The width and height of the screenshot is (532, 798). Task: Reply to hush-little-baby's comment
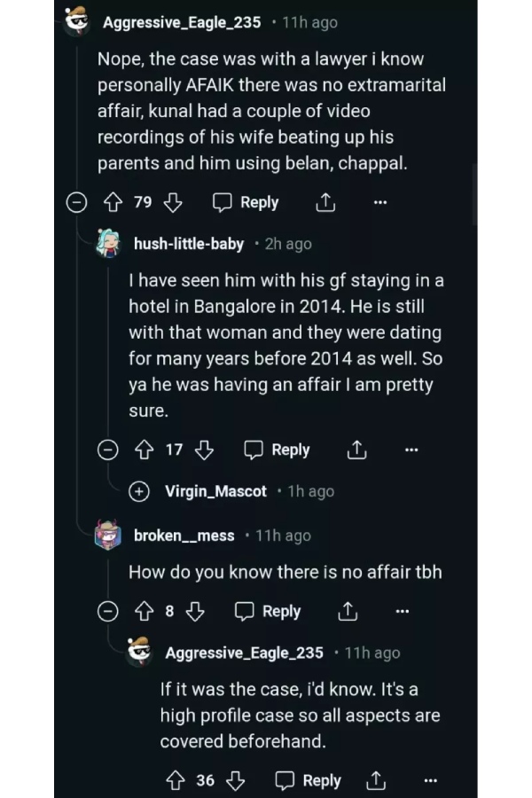[x=278, y=450]
